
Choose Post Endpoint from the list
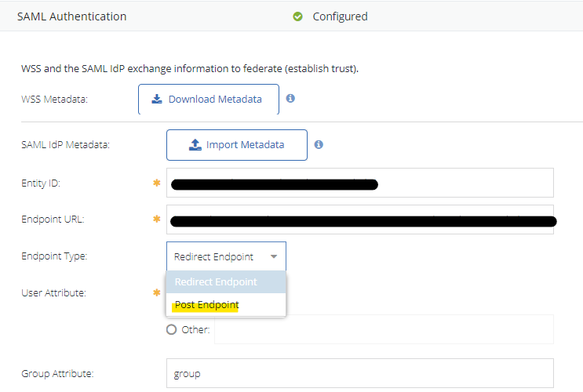point(207,305)
